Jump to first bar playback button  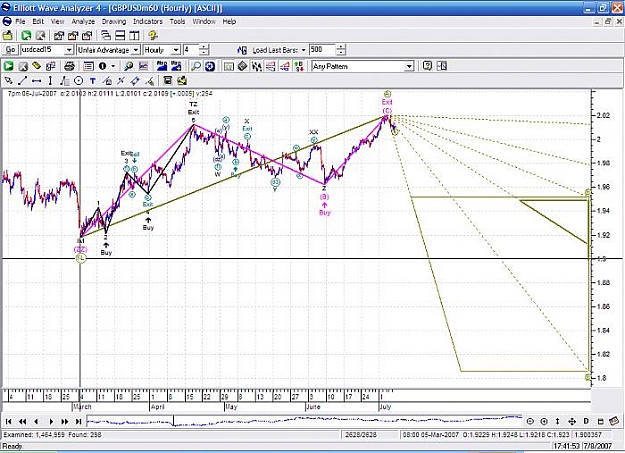(x=8, y=421)
